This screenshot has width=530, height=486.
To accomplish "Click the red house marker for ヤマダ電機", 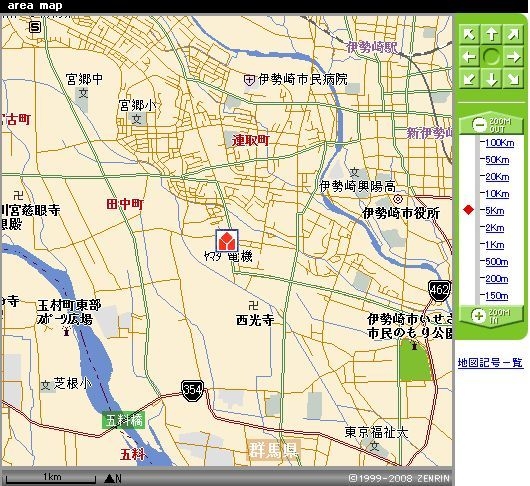I will [x=227, y=241].
